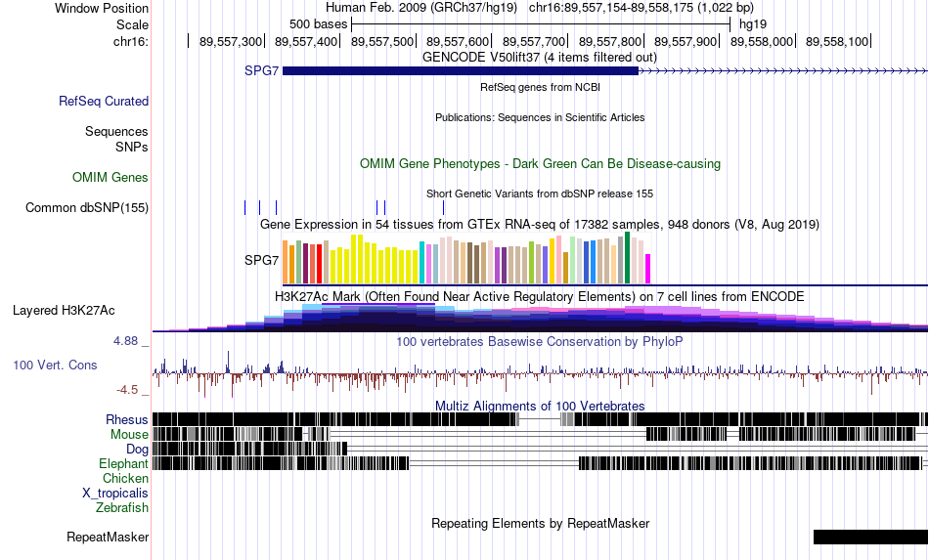Click the -4.5 PhyloP scale value
The width and height of the screenshot is (929, 560).
pyautogui.click(x=127, y=390)
